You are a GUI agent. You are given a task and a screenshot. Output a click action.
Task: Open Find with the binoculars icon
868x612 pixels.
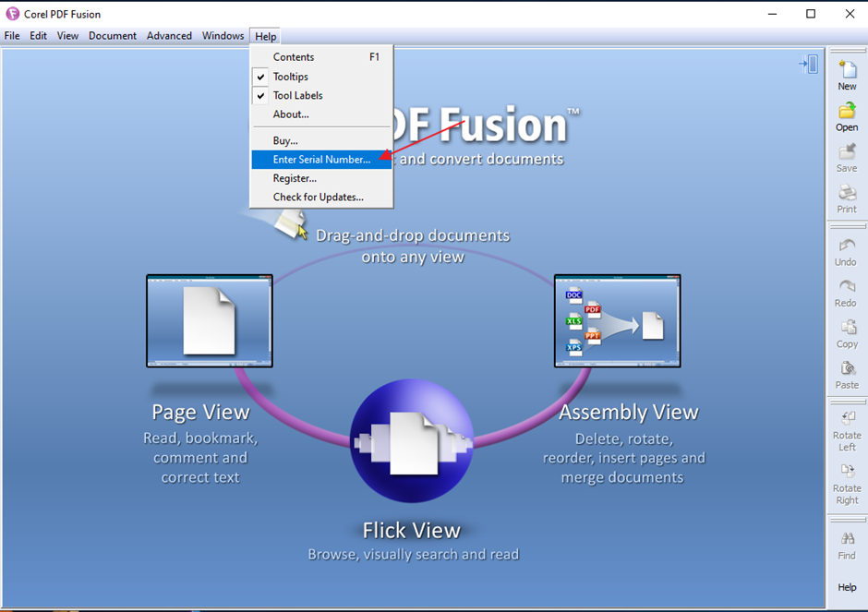coord(847,539)
